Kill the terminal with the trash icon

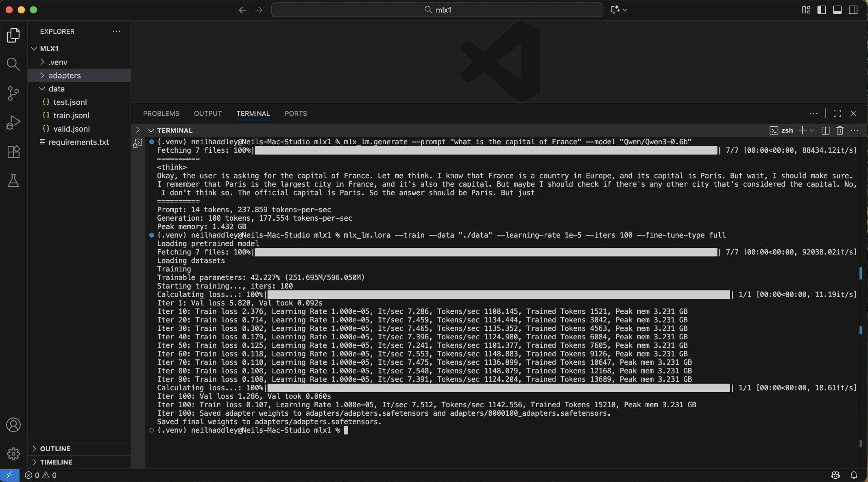[839, 130]
